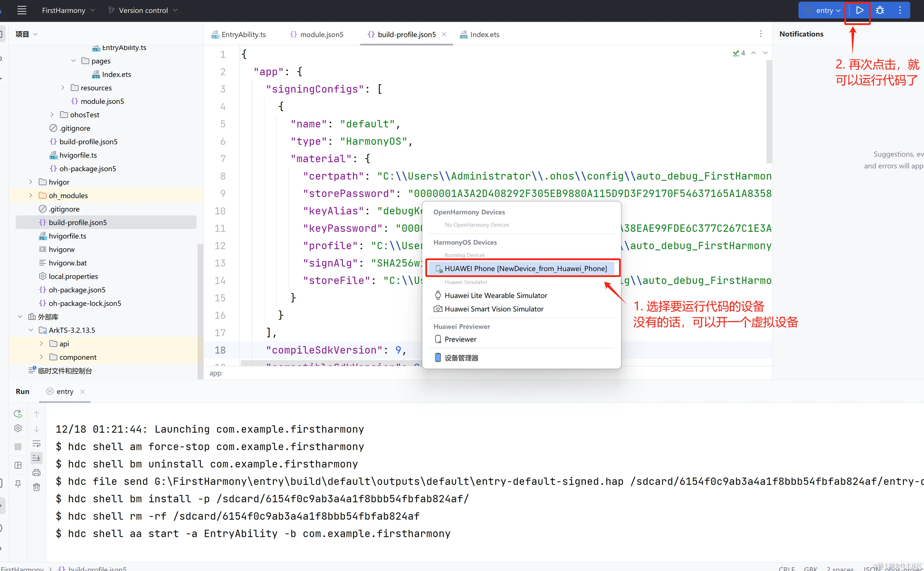Open local.properties file
The image size is (924, 571).
[68, 276]
